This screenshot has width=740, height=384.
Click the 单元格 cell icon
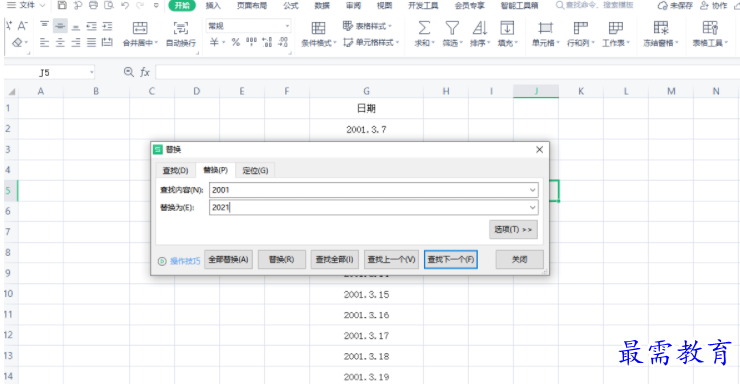(545, 27)
